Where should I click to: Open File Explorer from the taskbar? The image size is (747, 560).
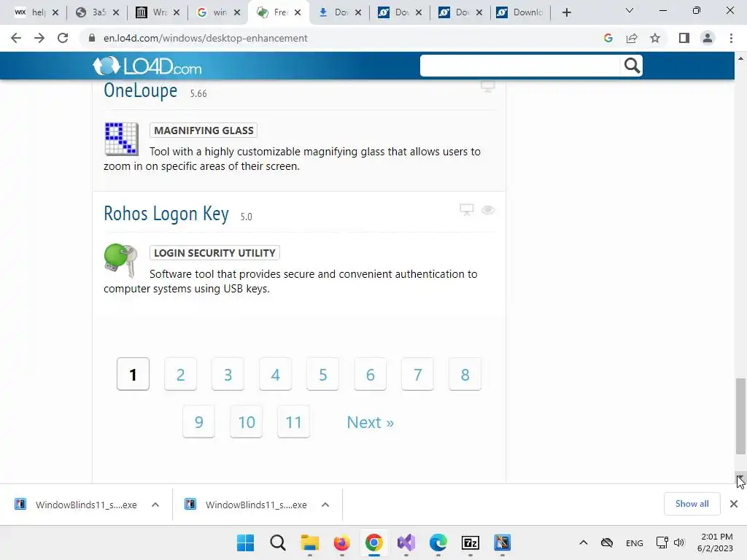tap(309, 542)
